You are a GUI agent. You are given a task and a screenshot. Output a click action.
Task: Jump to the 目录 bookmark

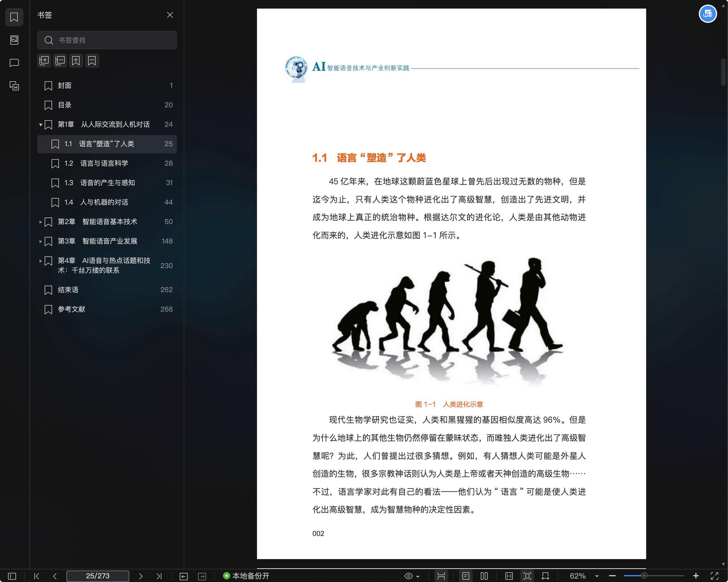[107, 105]
